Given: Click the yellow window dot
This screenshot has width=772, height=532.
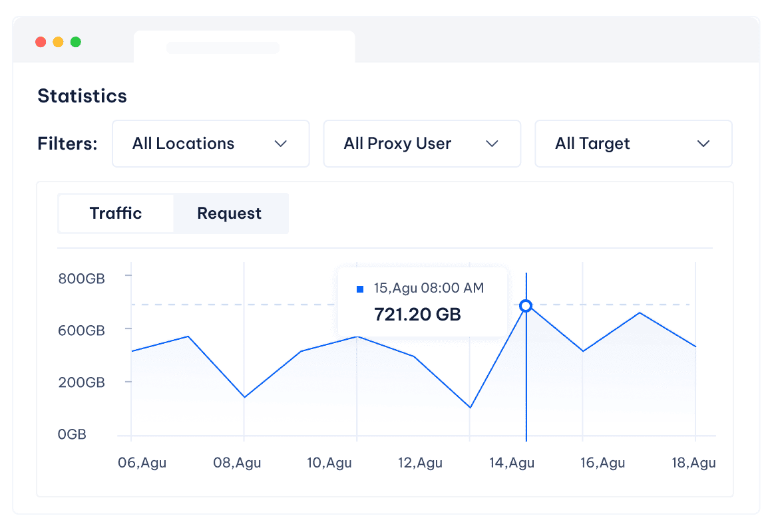Looking at the screenshot, I should 59,41.
